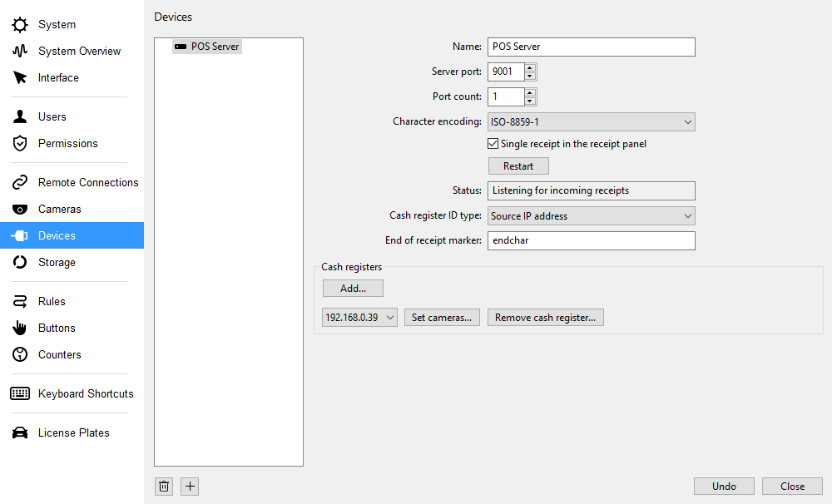Click the Devices plug icon
The height and width of the screenshot is (504, 832).
tap(20, 235)
